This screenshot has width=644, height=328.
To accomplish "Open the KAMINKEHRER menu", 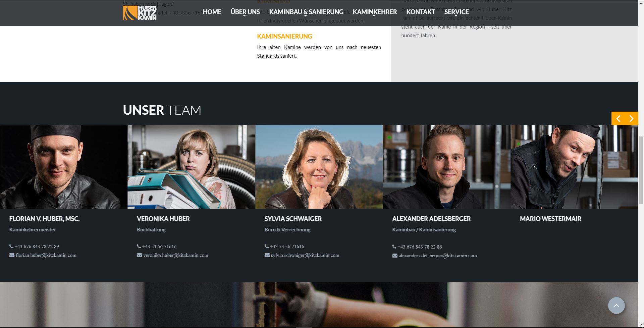I will coord(375,12).
